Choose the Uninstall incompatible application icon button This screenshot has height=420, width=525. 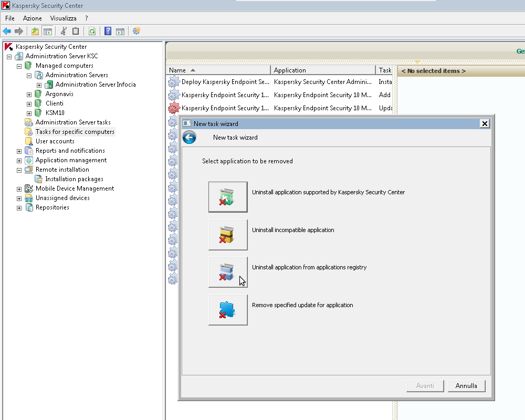pyautogui.click(x=228, y=235)
